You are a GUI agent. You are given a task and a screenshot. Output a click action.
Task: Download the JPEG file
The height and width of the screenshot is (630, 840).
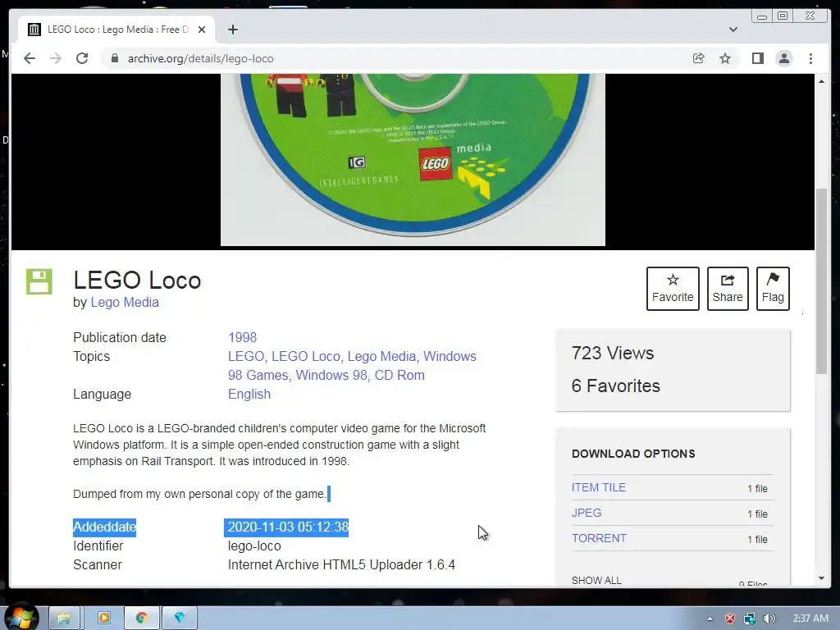pyautogui.click(x=586, y=513)
